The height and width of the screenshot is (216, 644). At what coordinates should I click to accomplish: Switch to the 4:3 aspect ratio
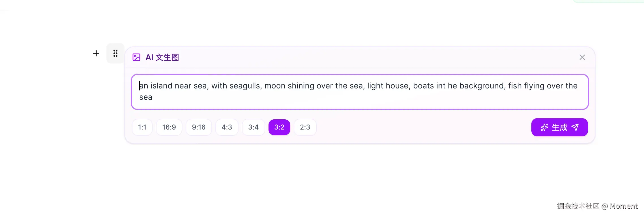point(227,127)
